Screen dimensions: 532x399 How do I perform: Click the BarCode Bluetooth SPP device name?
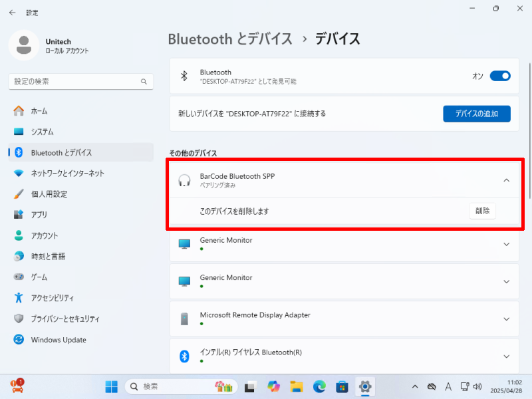[x=237, y=176]
